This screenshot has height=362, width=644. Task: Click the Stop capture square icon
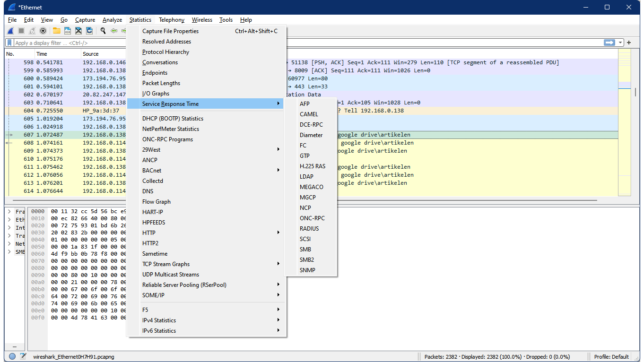[21, 31]
